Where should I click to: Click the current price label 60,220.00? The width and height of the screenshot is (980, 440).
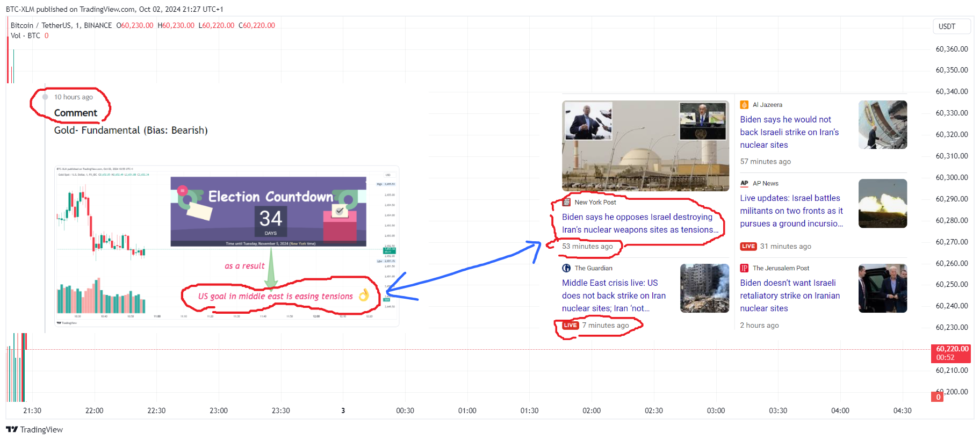[x=952, y=353]
